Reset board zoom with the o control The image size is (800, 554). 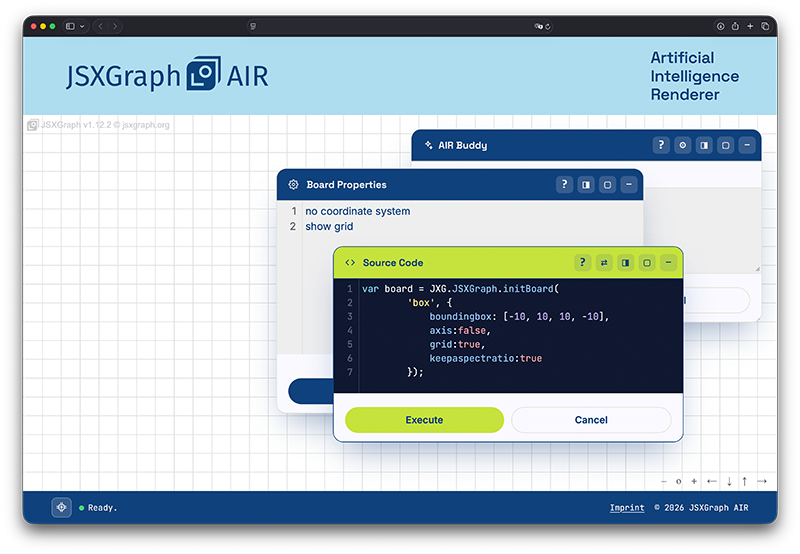pos(679,481)
